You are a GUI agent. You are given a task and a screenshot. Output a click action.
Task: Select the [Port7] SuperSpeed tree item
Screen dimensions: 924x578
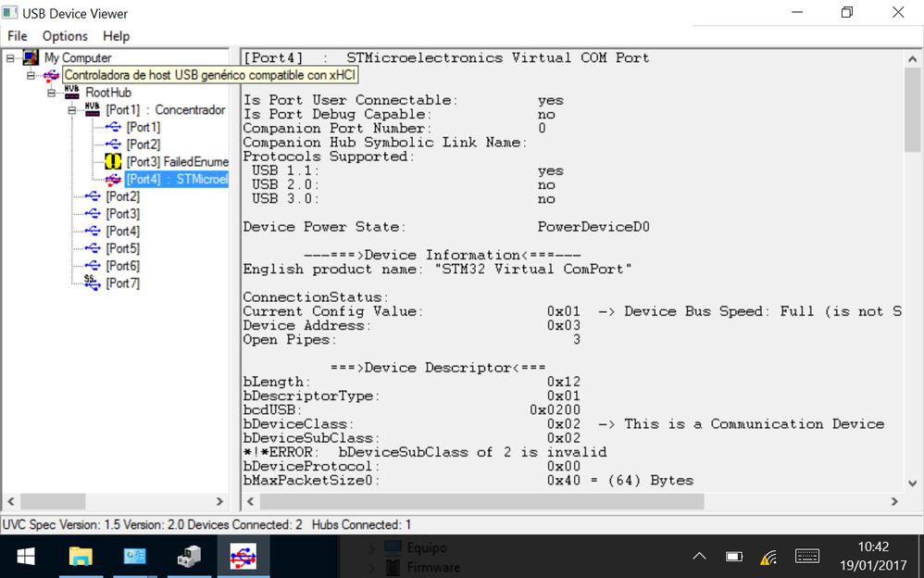tap(122, 283)
